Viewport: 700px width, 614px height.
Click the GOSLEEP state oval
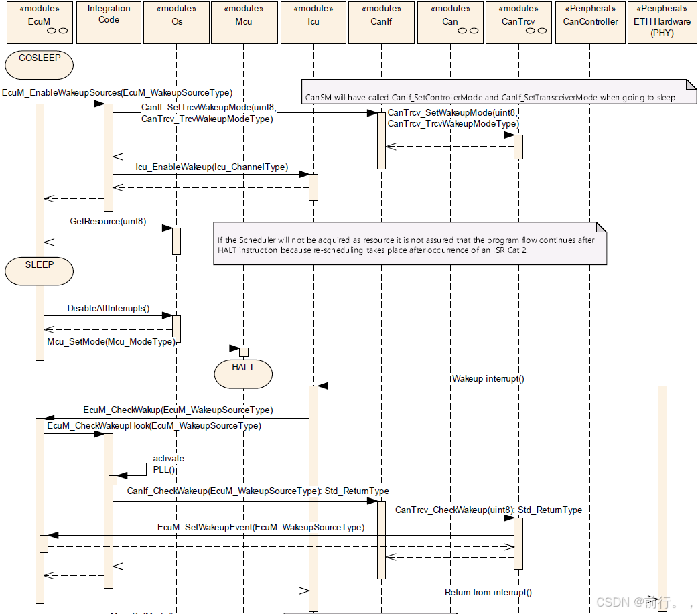click(40, 65)
